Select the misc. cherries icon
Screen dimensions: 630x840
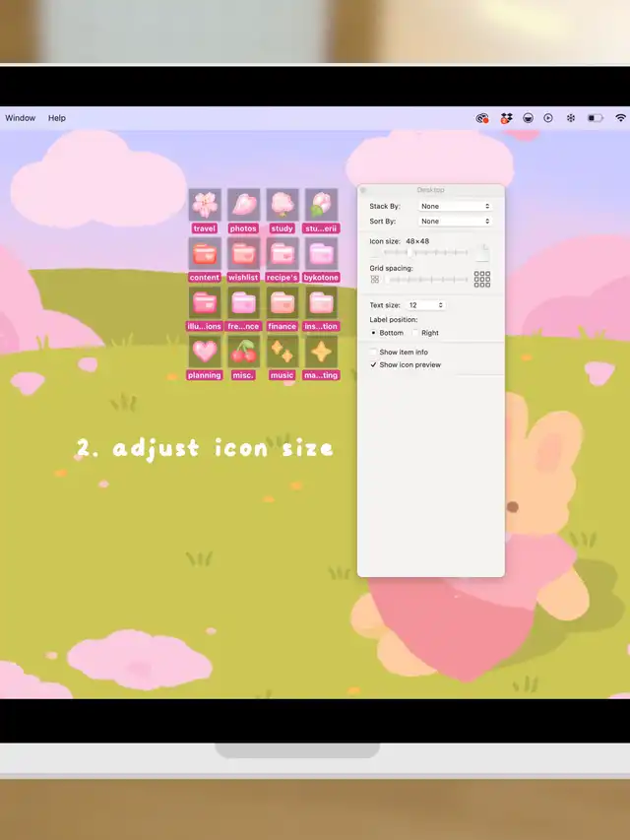tap(243, 352)
